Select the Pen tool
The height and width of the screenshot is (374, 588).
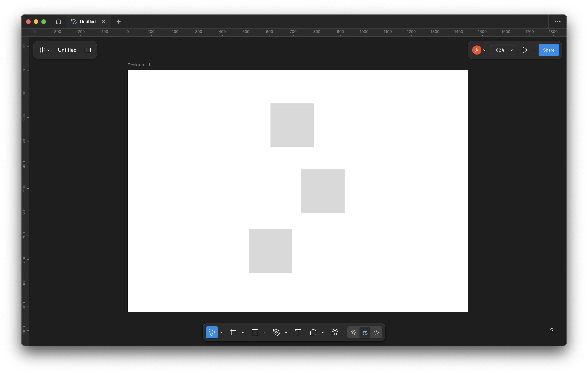(276, 332)
